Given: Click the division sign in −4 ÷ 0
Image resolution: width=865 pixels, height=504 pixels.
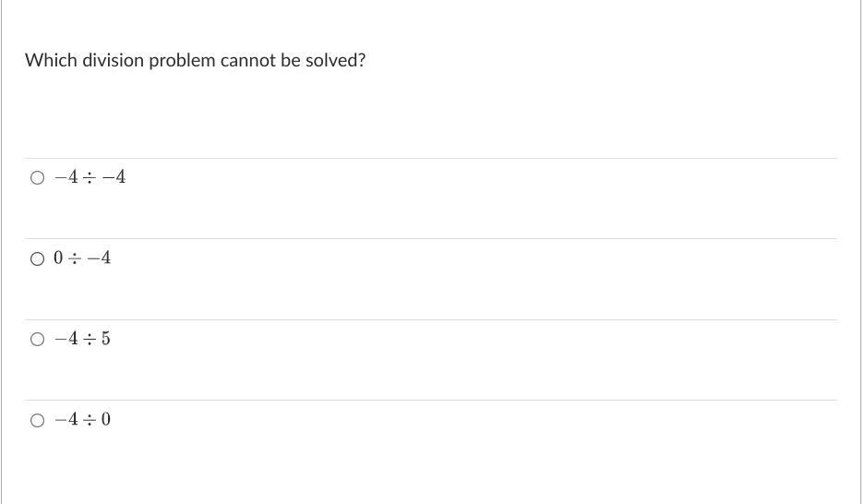Looking at the screenshot, I should click(x=90, y=420).
